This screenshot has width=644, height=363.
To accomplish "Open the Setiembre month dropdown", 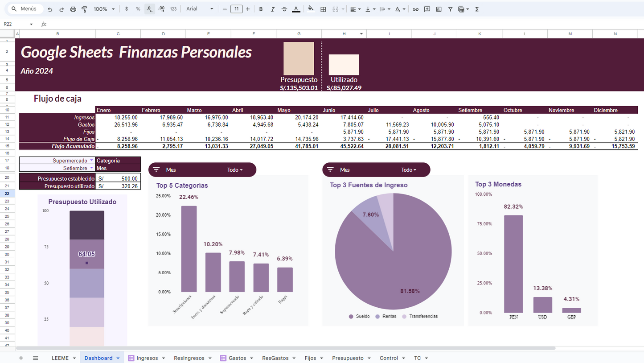I will click(92, 168).
